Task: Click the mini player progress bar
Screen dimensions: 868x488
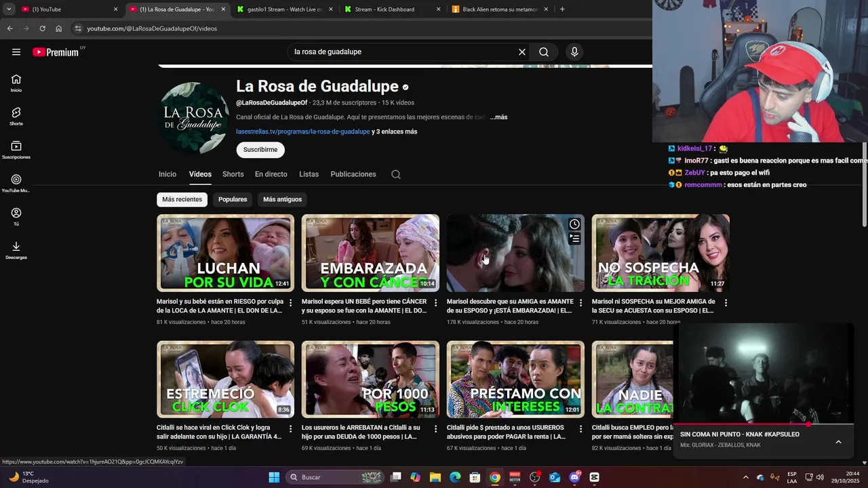Action: (x=764, y=424)
